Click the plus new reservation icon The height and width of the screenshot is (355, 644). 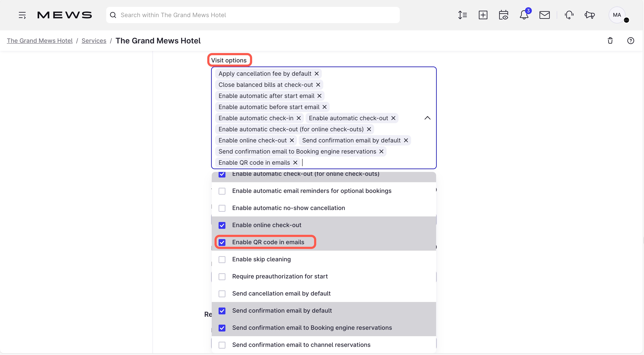(x=483, y=15)
